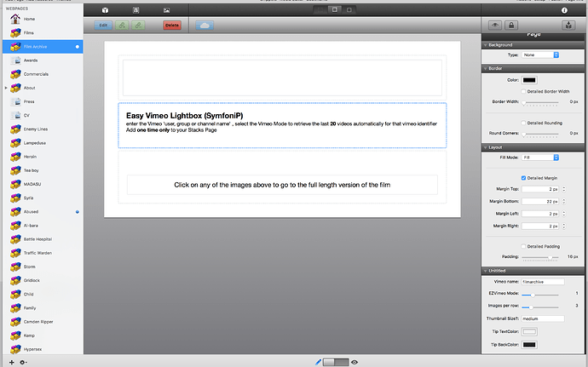The height and width of the screenshot is (367, 588).
Task: Click the Images per row slider handle
Action: tap(531, 307)
